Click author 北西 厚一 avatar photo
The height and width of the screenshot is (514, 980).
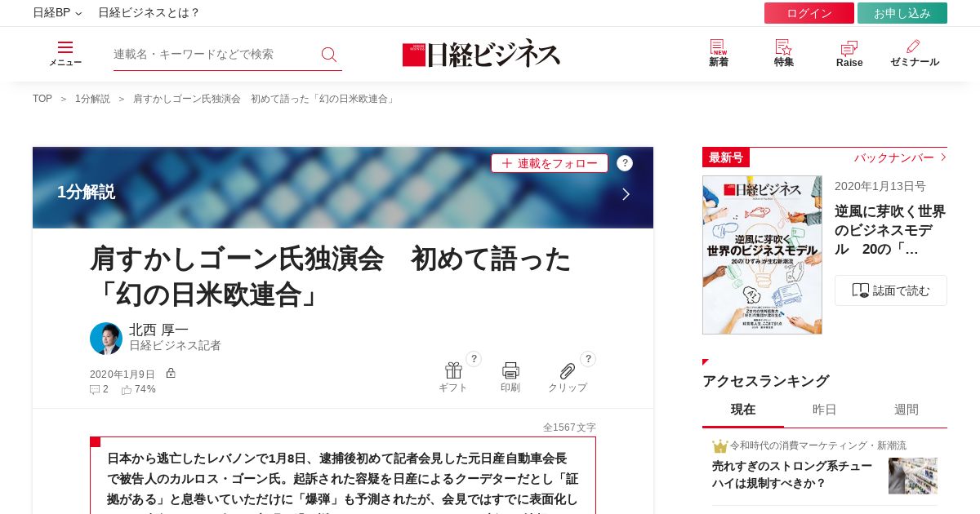(x=106, y=339)
